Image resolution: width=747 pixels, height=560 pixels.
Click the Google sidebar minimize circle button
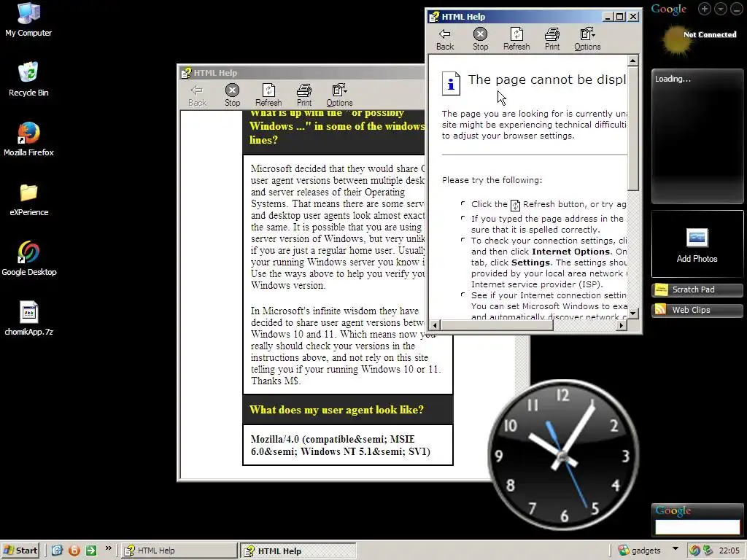737,9
